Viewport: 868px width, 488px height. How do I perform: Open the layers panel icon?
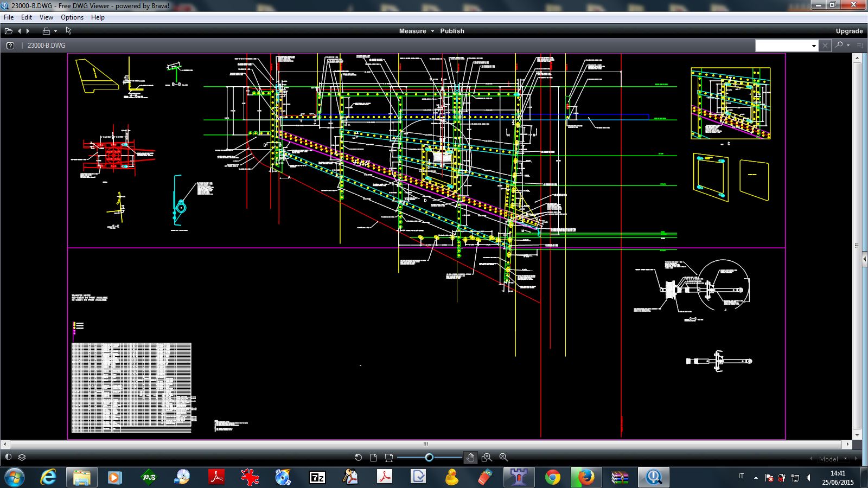pyautogui.click(x=22, y=458)
